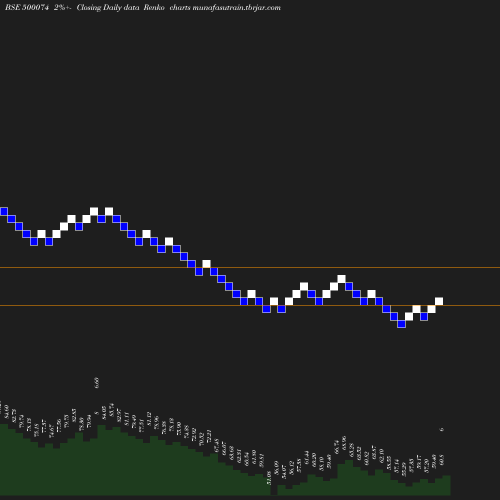Click the '62.10' price label

(x=382, y=455)
